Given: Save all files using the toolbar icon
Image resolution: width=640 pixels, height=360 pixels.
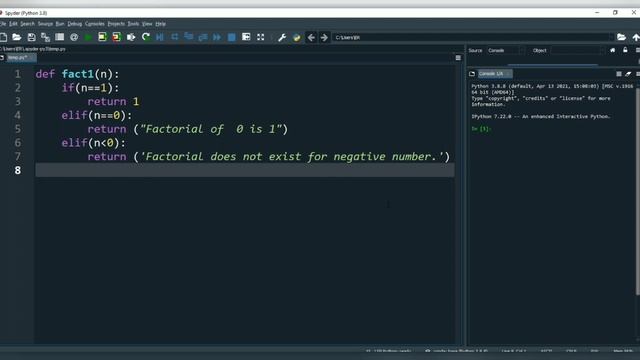Looking at the screenshot, I should 45,38.
